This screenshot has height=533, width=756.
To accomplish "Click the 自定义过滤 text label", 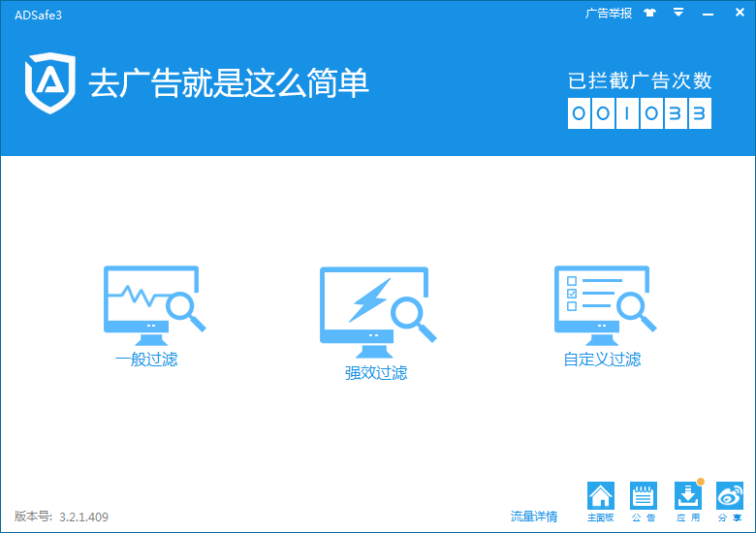I will pyautogui.click(x=602, y=359).
